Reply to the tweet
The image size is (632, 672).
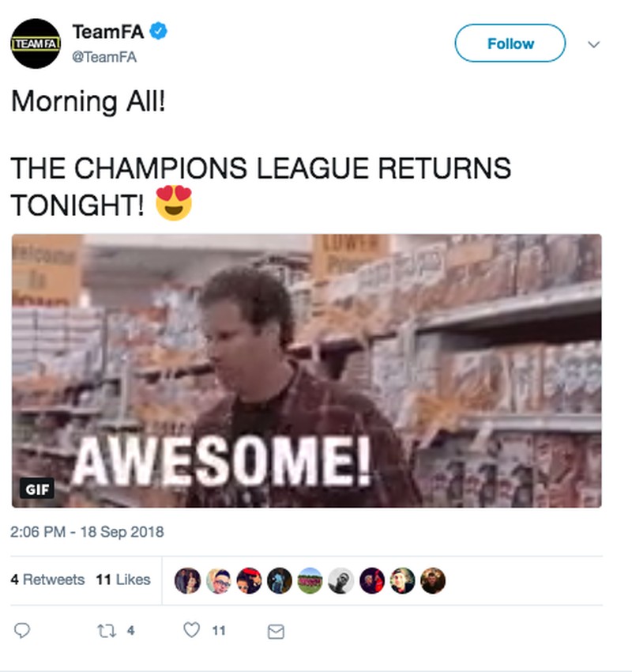click(x=22, y=631)
